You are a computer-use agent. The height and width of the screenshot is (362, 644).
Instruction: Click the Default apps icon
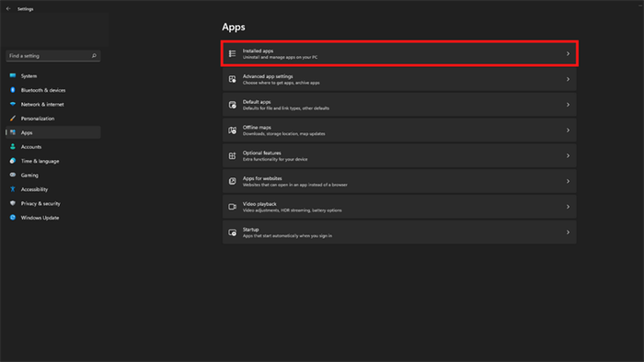tap(233, 105)
